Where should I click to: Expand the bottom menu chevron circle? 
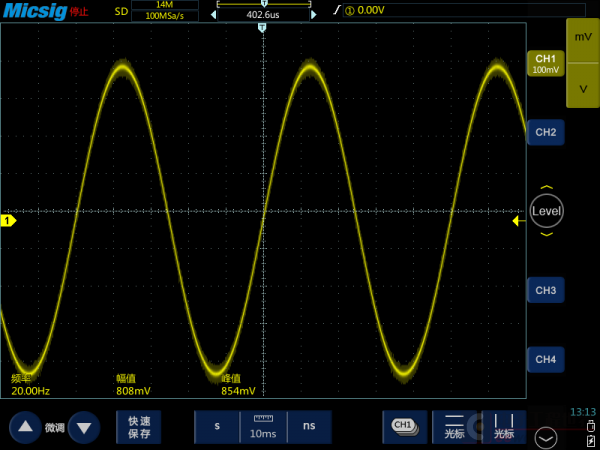click(546, 438)
